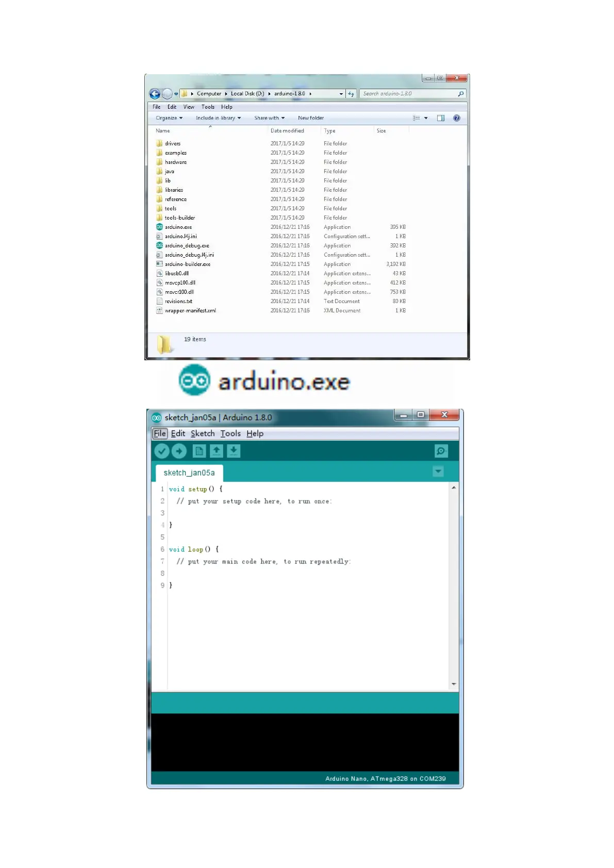614x868 pixels.
Task: Open the address bar history dropdown
Action: 341,94
